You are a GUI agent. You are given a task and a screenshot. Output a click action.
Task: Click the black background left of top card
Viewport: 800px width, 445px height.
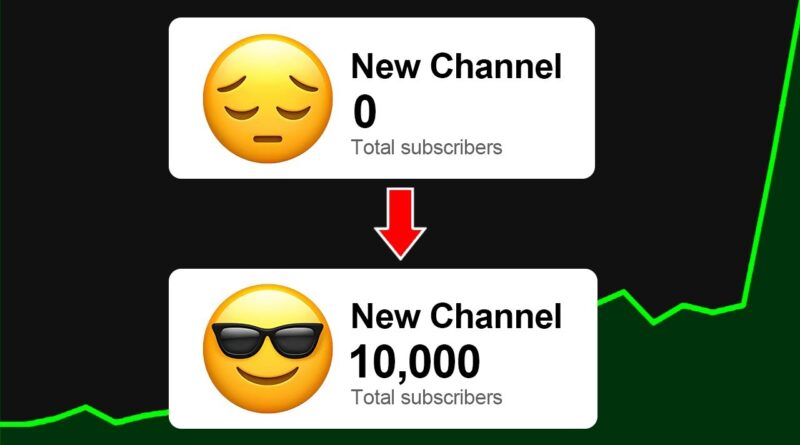coord(84,153)
